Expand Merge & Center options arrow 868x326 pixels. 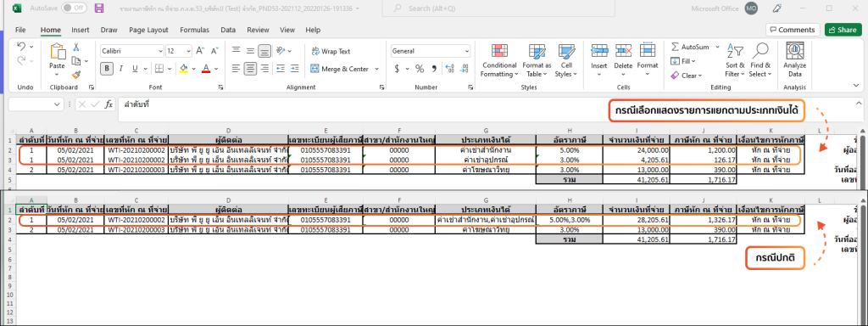point(376,69)
